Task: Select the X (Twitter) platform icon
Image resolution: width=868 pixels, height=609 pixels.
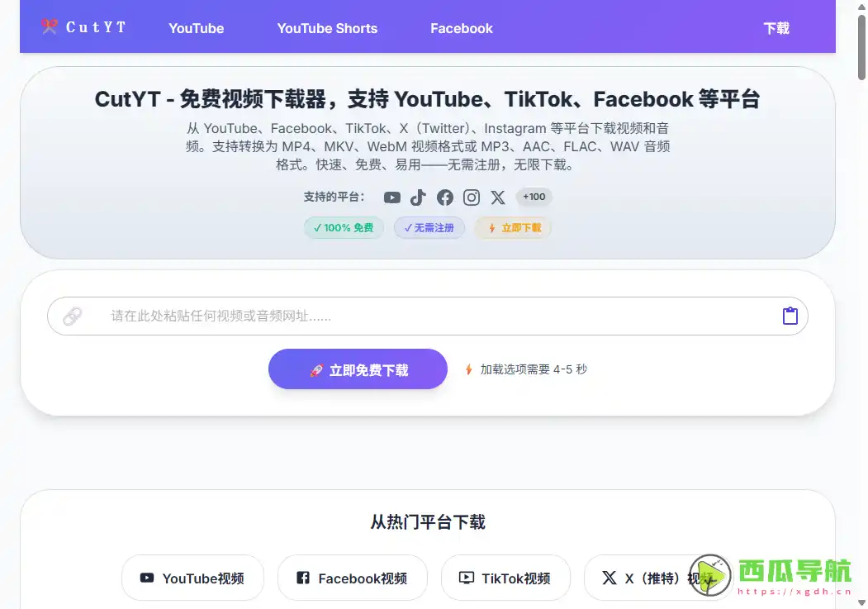Action: 497,197
